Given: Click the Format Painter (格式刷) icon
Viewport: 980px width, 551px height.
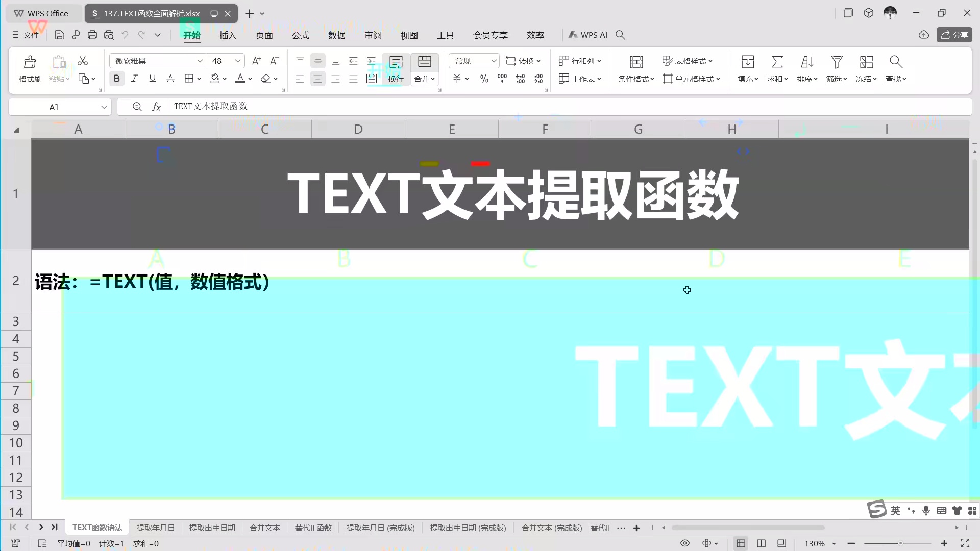Looking at the screenshot, I should 30,69.
